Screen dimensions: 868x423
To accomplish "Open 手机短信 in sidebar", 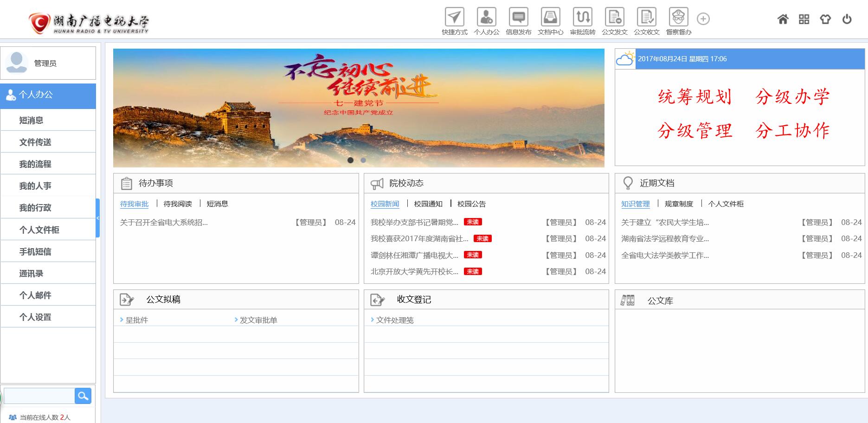I will [x=48, y=251].
